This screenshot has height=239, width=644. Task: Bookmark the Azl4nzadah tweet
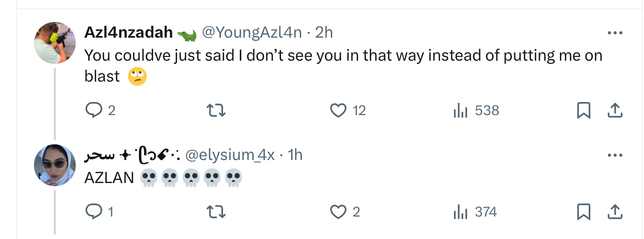583,110
